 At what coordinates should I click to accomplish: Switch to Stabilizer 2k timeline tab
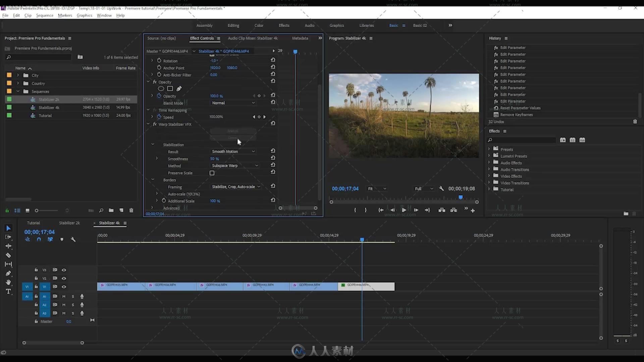(x=69, y=223)
